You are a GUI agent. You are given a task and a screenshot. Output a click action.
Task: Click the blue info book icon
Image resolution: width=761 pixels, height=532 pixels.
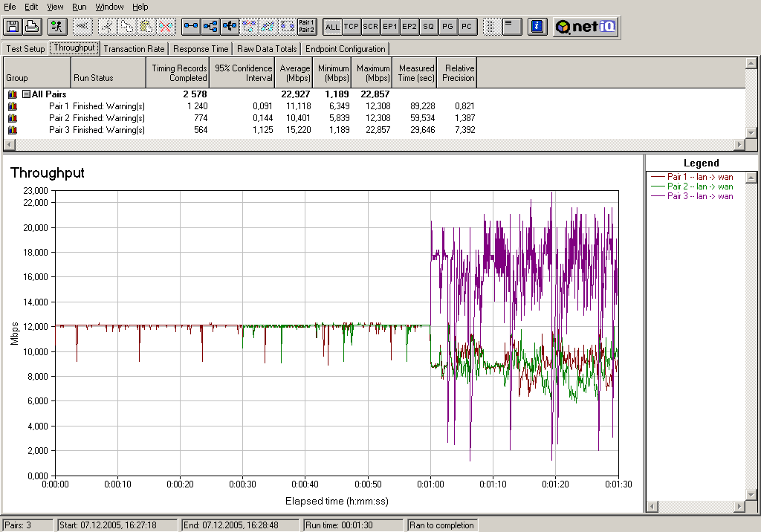[x=537, y=27]
